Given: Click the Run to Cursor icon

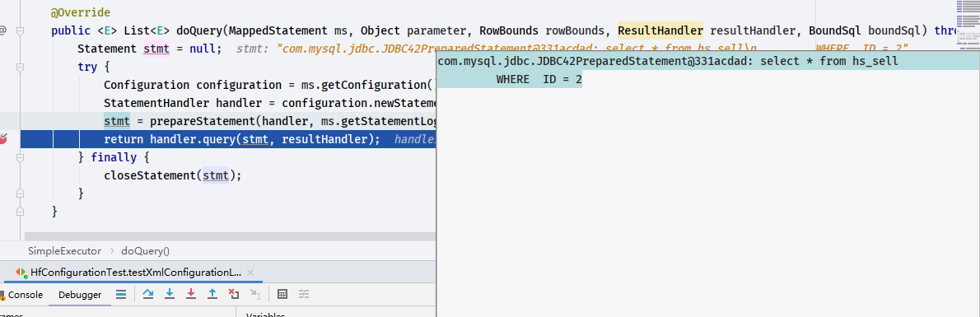Looking at the screenshot, I should point(255,294).
